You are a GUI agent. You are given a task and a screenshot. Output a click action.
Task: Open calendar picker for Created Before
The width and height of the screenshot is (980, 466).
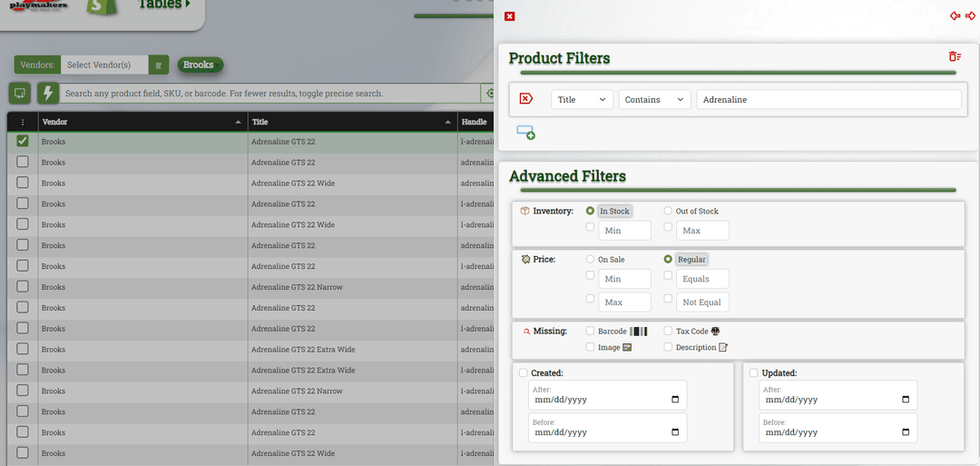click(x=675, y=432)
